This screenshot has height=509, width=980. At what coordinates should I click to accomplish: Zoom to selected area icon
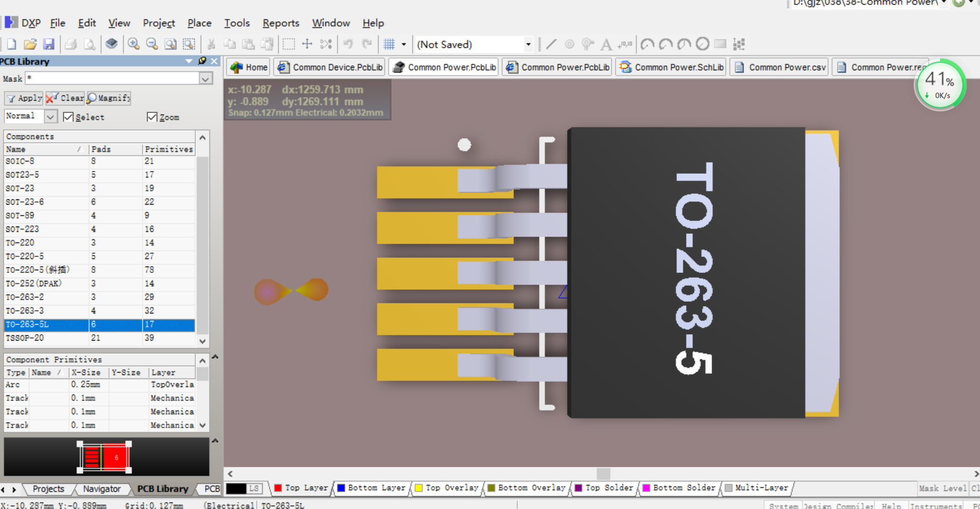[x=189, y=44]
